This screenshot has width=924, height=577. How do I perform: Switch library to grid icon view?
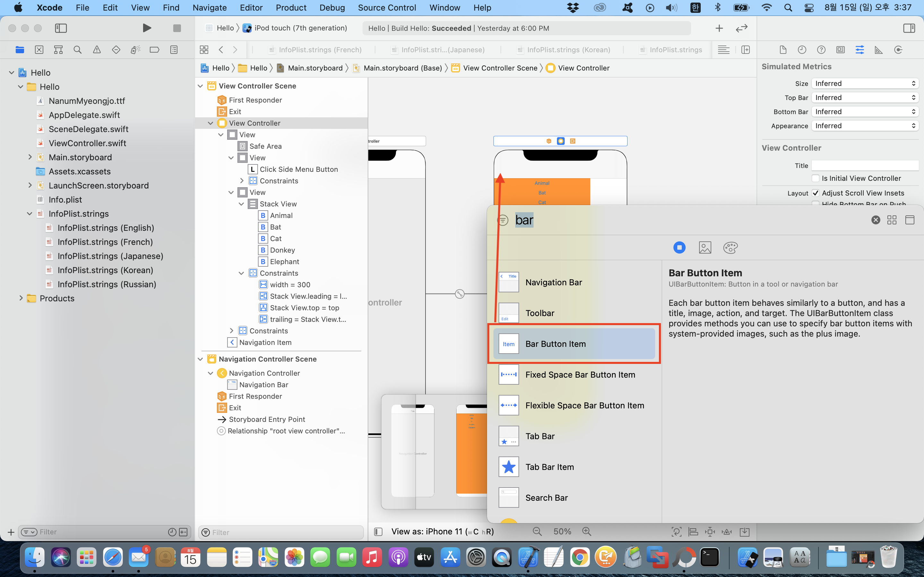pos(892,220)
